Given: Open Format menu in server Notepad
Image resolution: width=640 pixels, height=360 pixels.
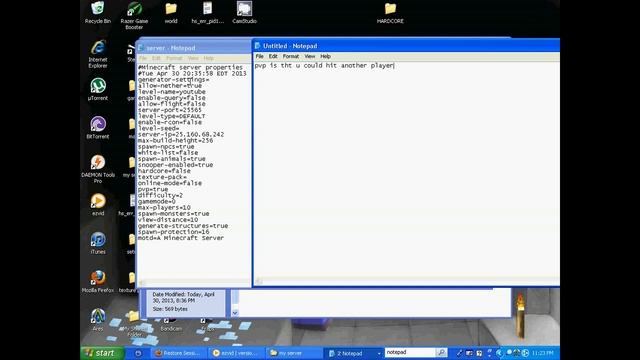Looking at the screenshot, I should (x=174, y=58).
